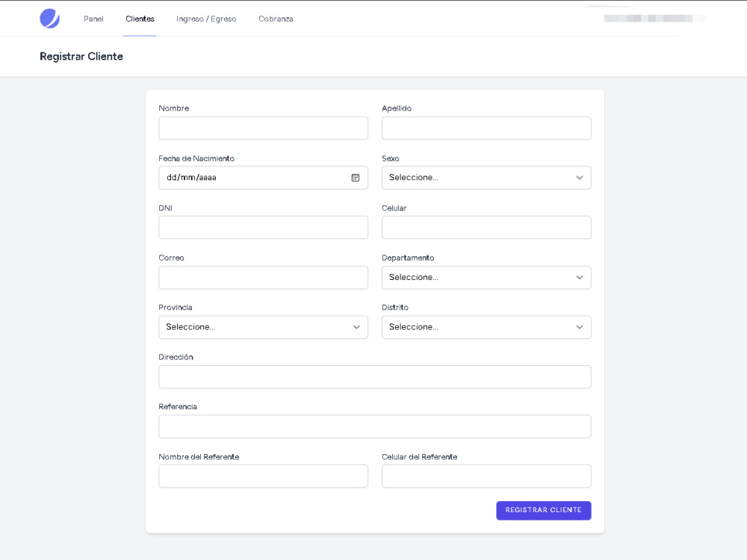The height and width of the screenshot is (560, 747).
Task: Select the Fecha de Nacimiento date field
Action: [264, 178]
